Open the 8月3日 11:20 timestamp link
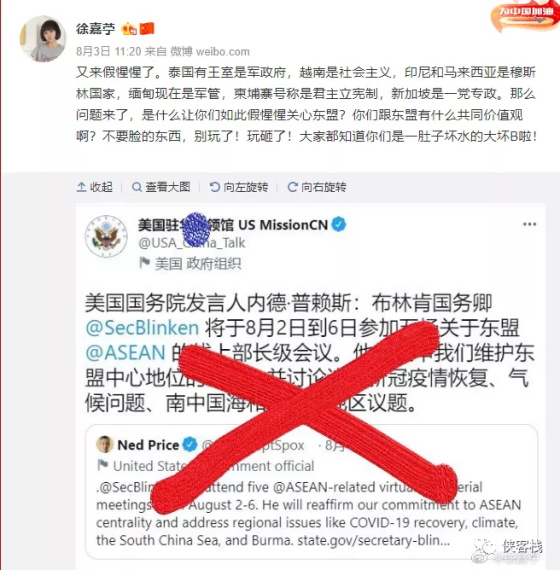 click(108, 52)
